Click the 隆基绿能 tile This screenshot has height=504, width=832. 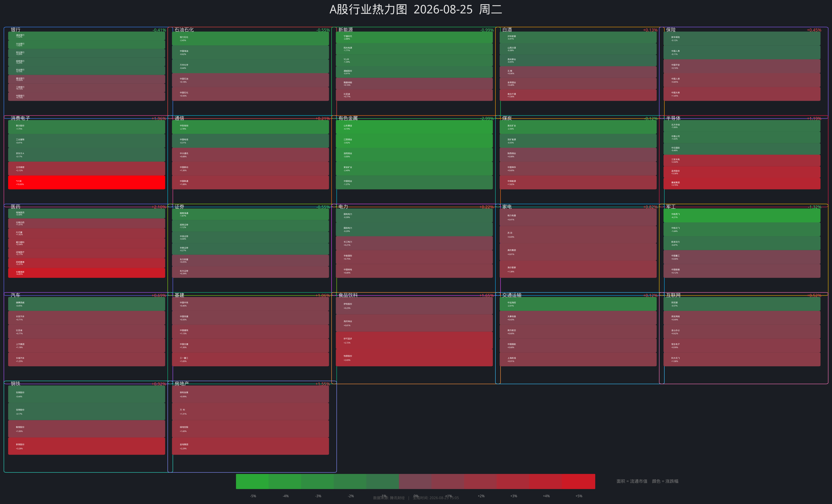coord(414,84)
